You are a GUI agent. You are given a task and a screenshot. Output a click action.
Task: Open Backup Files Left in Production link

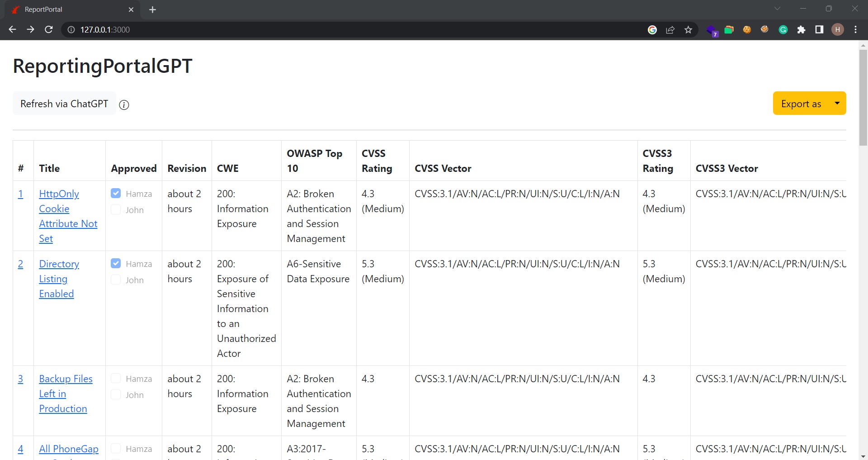tap(66, 394)
